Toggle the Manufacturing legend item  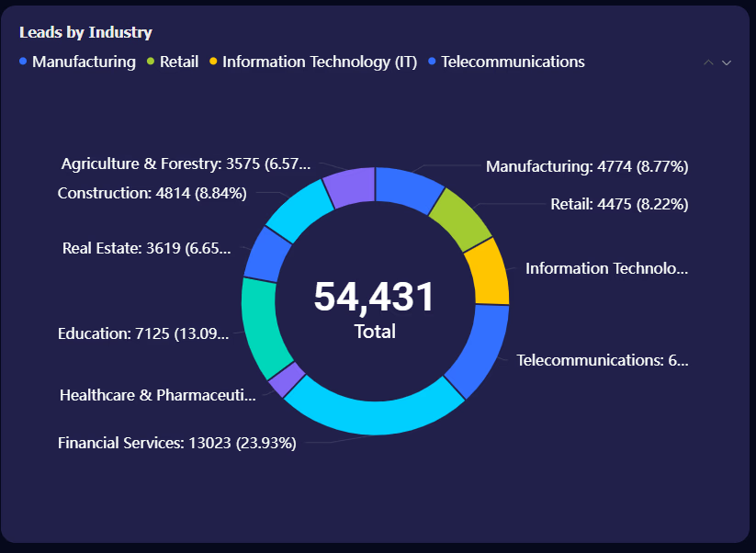coord(78,62)
